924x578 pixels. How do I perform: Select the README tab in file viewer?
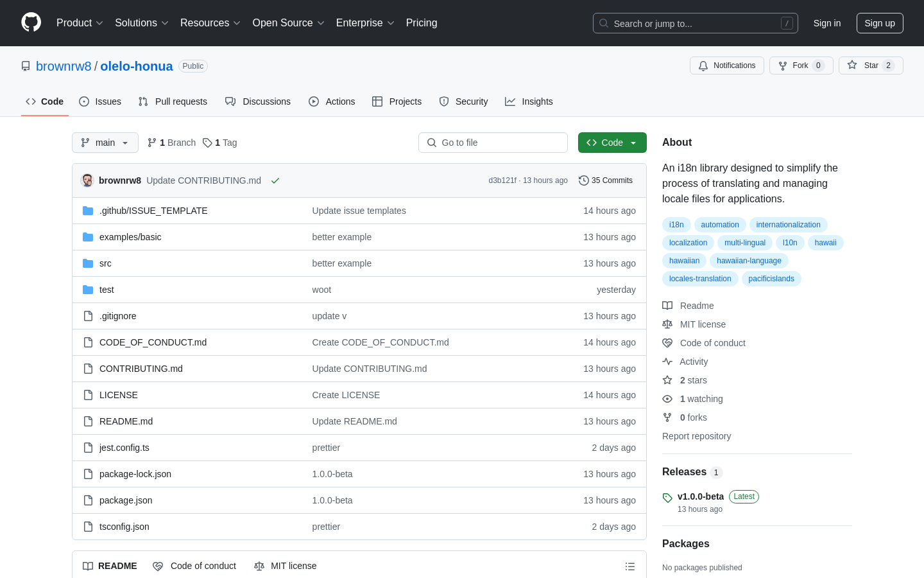point(110,566)
